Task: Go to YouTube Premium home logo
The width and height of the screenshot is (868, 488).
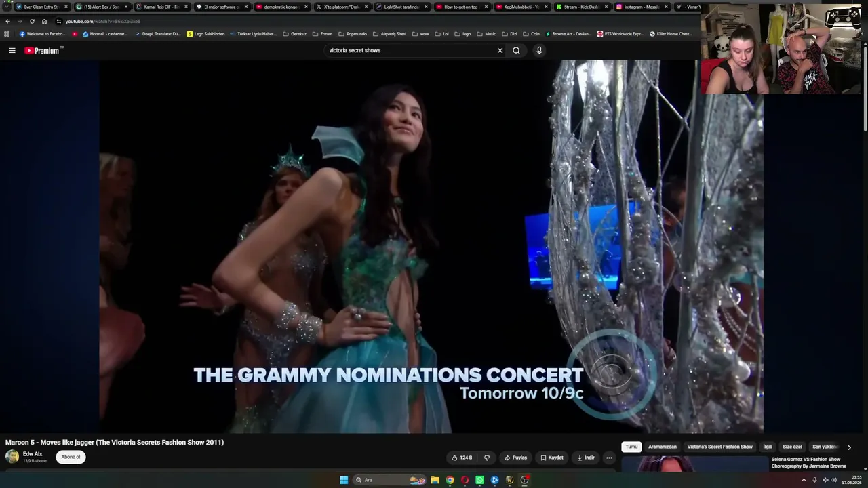Action: (x=43, y=50)
